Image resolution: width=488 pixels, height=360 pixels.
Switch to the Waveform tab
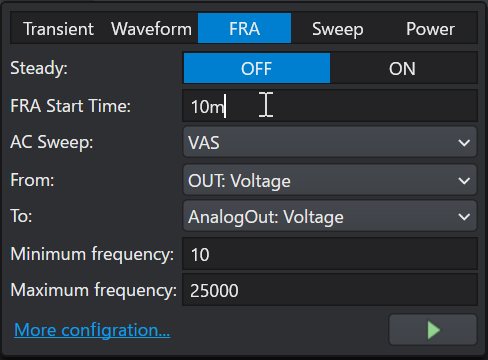click(151, 29)
